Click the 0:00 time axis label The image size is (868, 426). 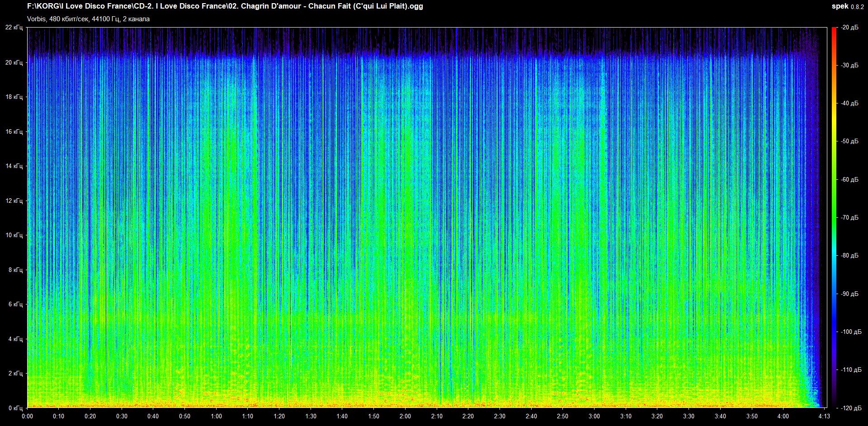(27, 416)
